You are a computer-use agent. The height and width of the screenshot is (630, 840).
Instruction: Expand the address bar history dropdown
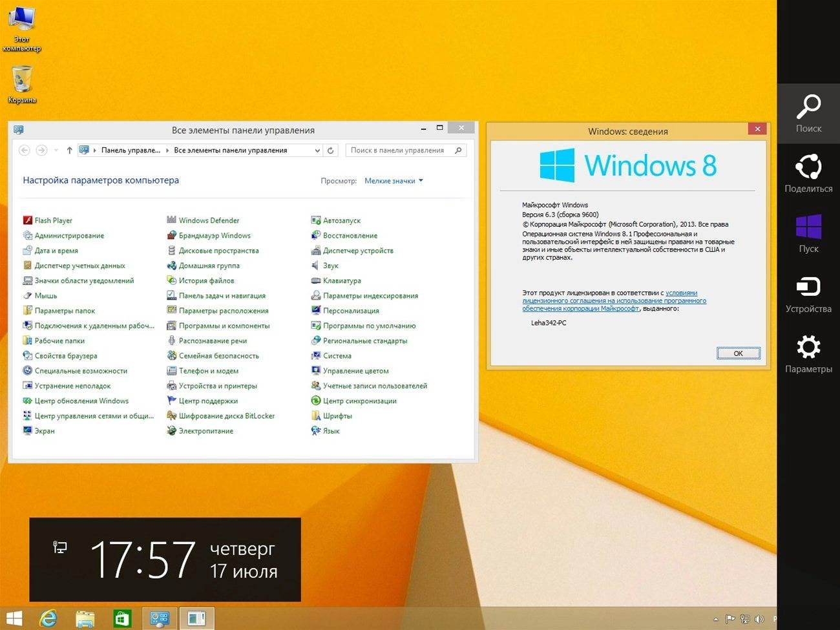[317, 150]
